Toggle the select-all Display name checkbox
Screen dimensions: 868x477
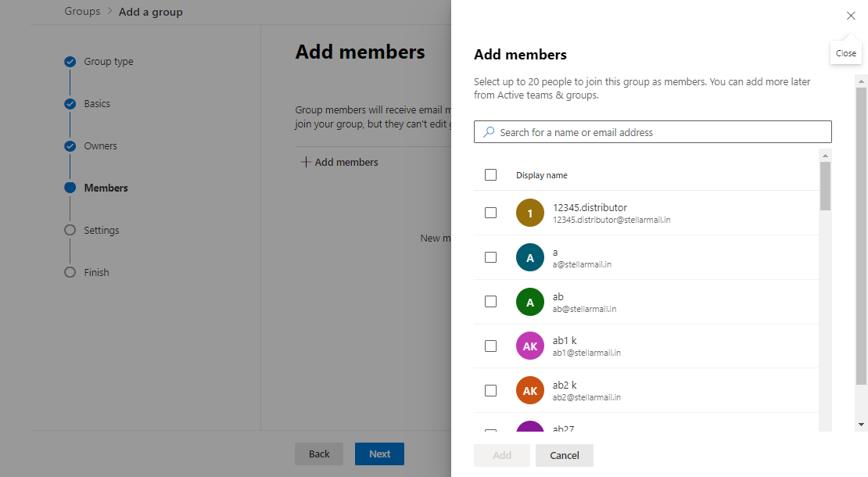(490, 175)
